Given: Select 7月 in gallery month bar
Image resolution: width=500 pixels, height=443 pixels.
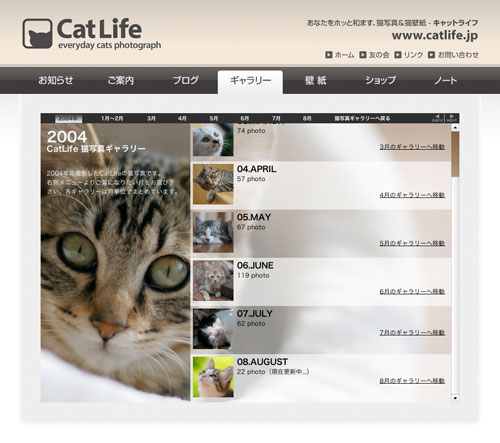Looking at the screenshot, I should point(276,118).
